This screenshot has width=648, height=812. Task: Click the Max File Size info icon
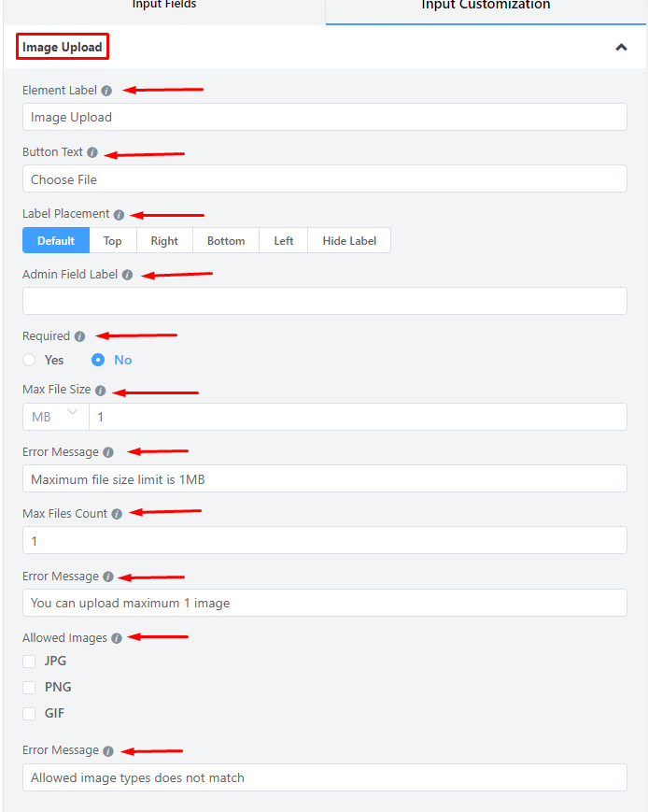[101, 391]
